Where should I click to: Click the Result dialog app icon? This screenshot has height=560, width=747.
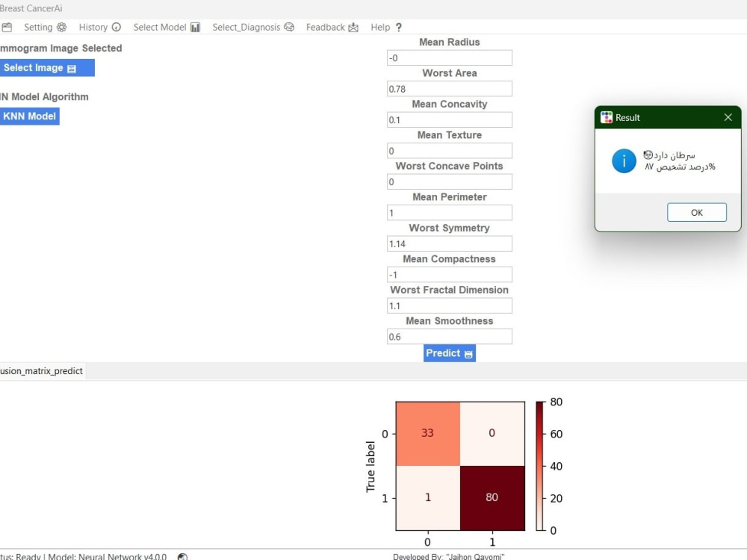pyautogui.click(x=606, y=117)
